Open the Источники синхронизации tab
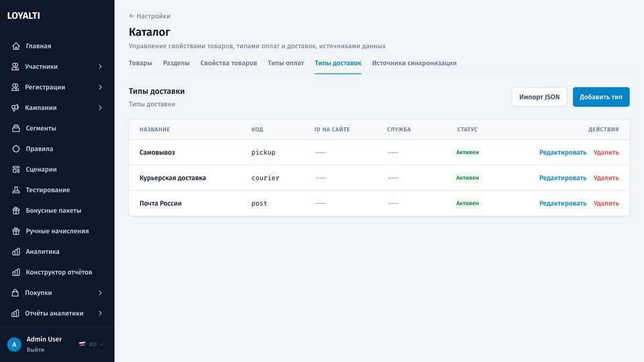 coord(415,63)
